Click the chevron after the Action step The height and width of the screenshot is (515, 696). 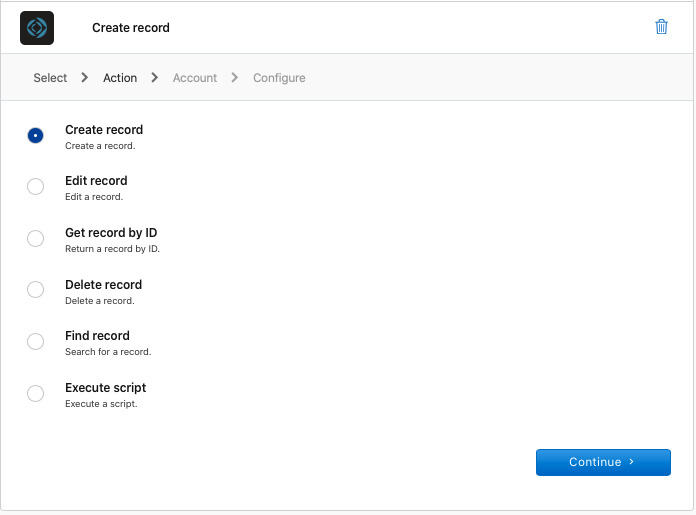pyautogui.click(x=155, y=78)
